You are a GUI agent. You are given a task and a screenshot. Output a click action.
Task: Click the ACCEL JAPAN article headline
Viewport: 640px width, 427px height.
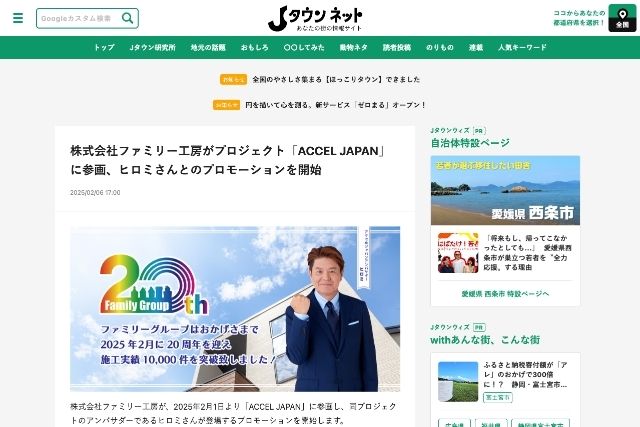click(228, 160)
